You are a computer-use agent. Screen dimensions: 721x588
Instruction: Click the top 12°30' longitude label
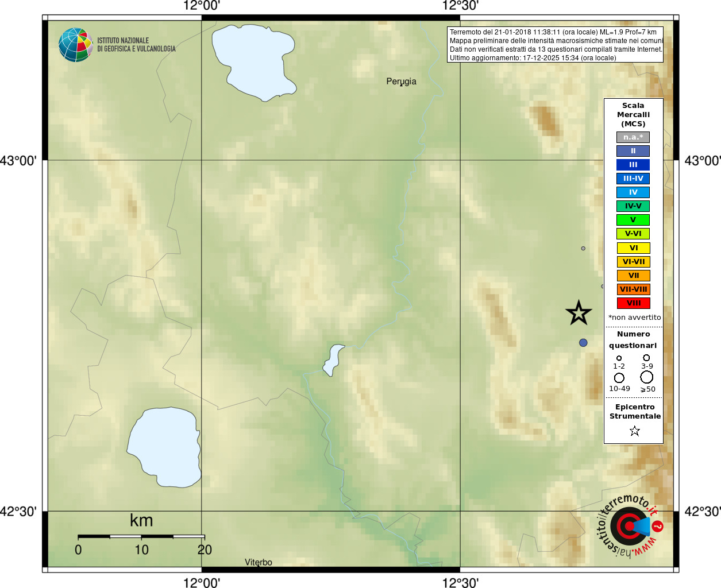[x=460, y=6]
